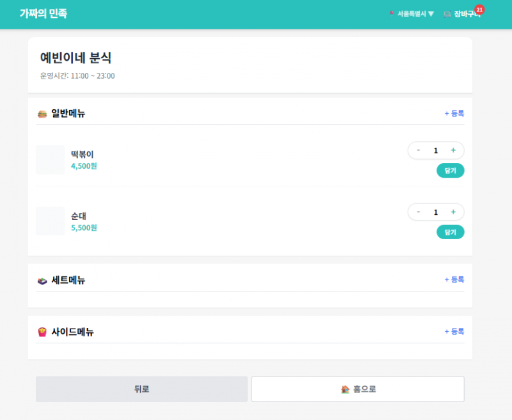The width and height of the screenshot is (512, 420).
Task: Click the 4,500원 price
Action: click(84, 166)
